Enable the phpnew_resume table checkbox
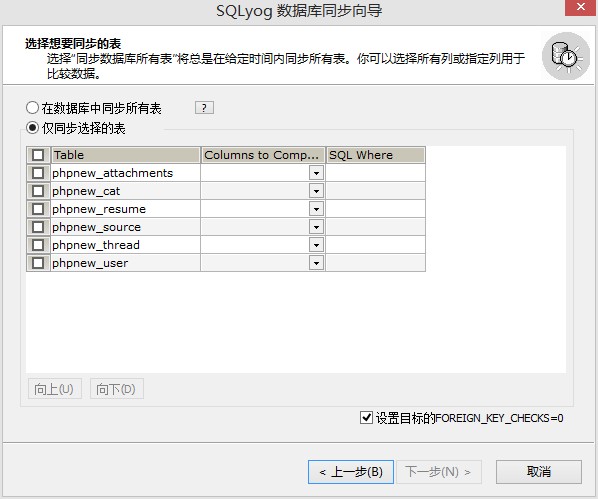598x499 pixels. 38,209
